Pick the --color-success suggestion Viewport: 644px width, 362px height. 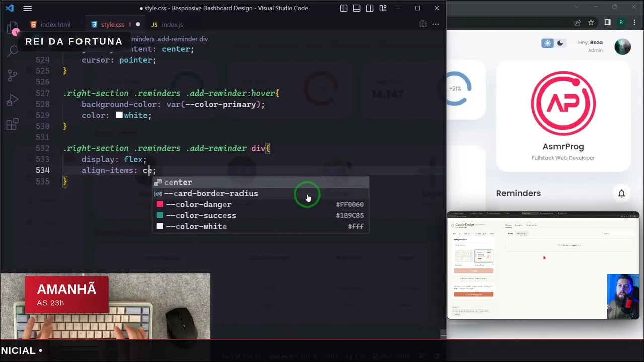261,215
